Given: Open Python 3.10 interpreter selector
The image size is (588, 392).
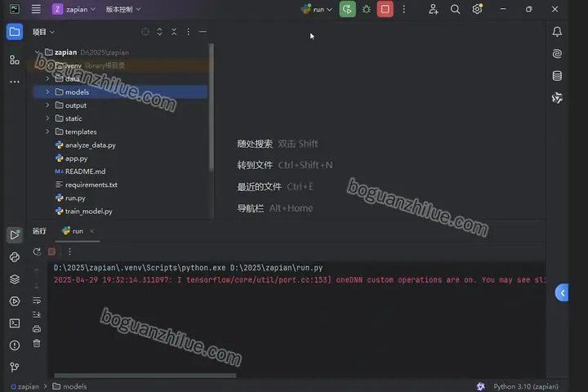Looking at the screenshot, I should [525, 386].
